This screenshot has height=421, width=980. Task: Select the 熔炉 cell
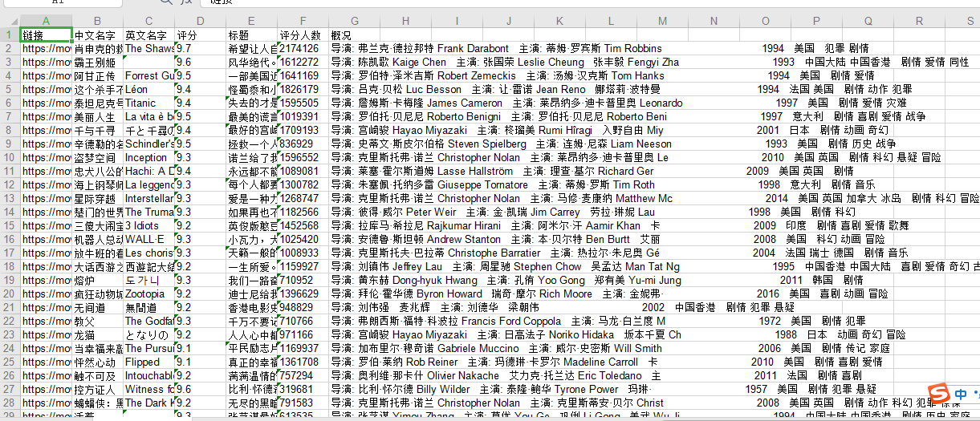97,280
